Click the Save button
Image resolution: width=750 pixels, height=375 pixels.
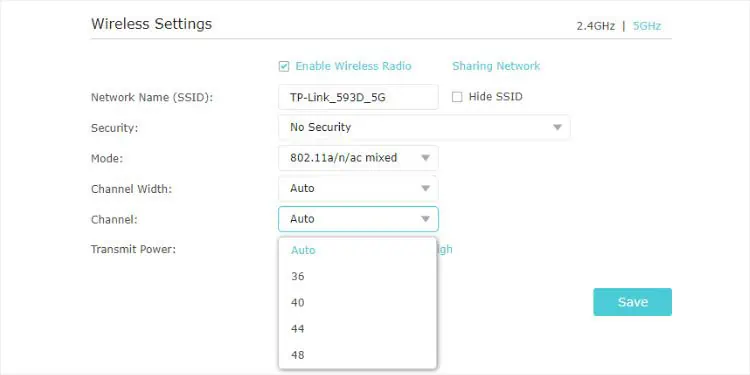pos(632,302)
